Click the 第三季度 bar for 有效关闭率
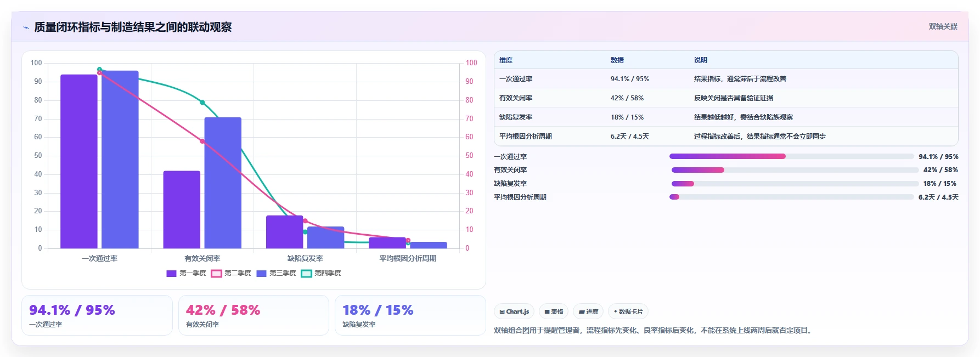 [223, 183]
